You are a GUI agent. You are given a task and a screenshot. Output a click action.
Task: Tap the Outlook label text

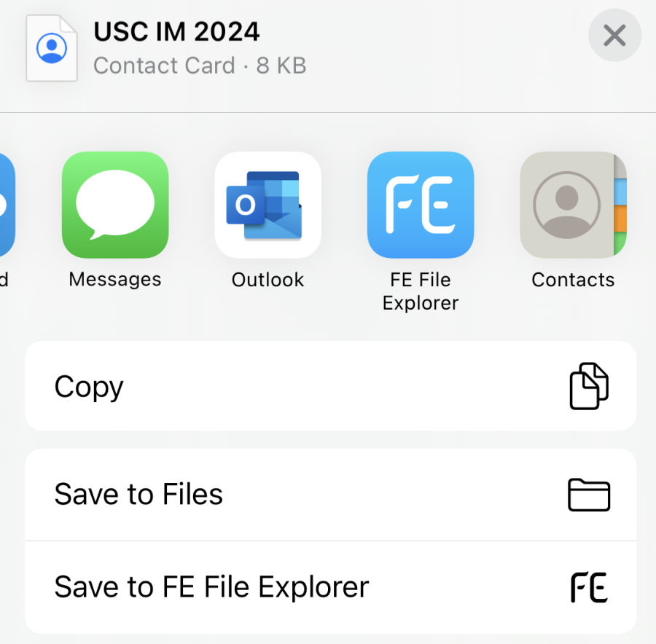268,280
